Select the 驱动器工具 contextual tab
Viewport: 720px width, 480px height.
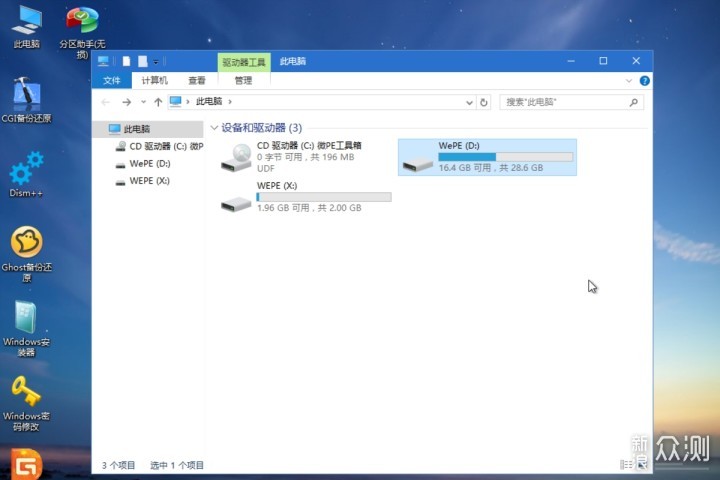pos(244,62)
